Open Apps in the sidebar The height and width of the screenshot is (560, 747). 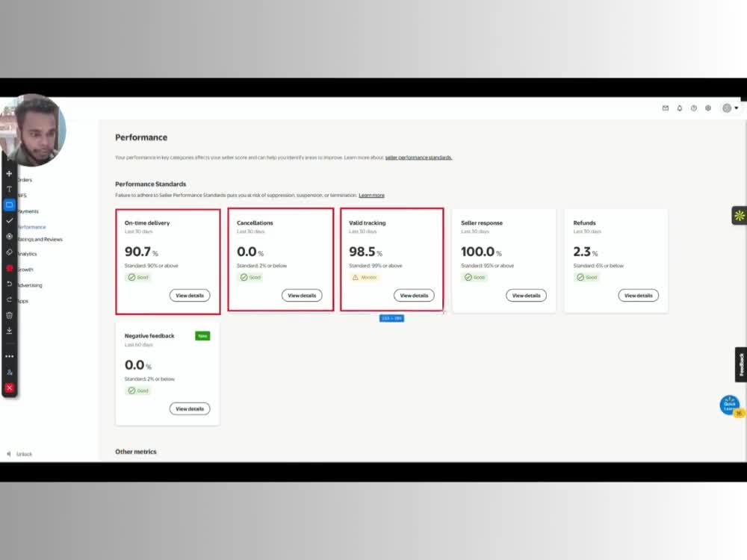(x=23, y=301)
